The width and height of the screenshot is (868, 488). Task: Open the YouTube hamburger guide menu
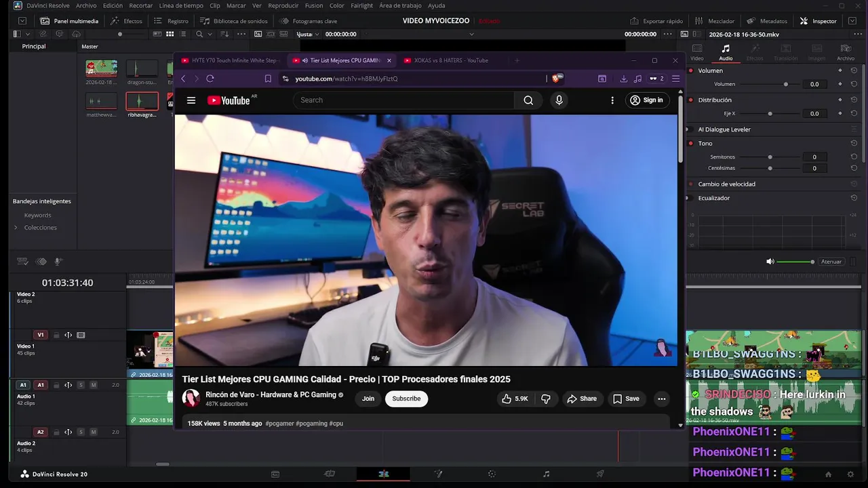pos(191,100)
